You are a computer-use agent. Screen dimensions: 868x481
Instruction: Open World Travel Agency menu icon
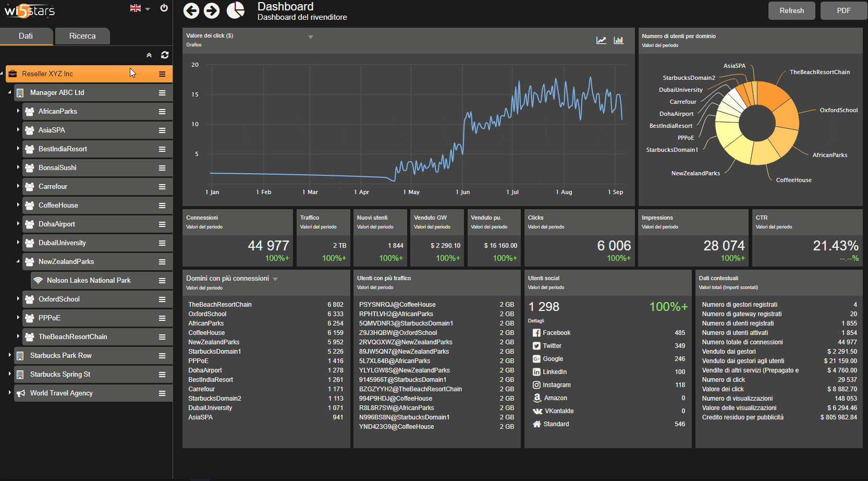point(162,393)
